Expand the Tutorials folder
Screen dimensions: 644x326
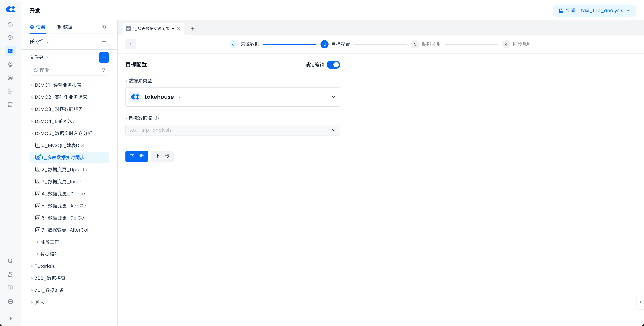click(x=32, y=266)
